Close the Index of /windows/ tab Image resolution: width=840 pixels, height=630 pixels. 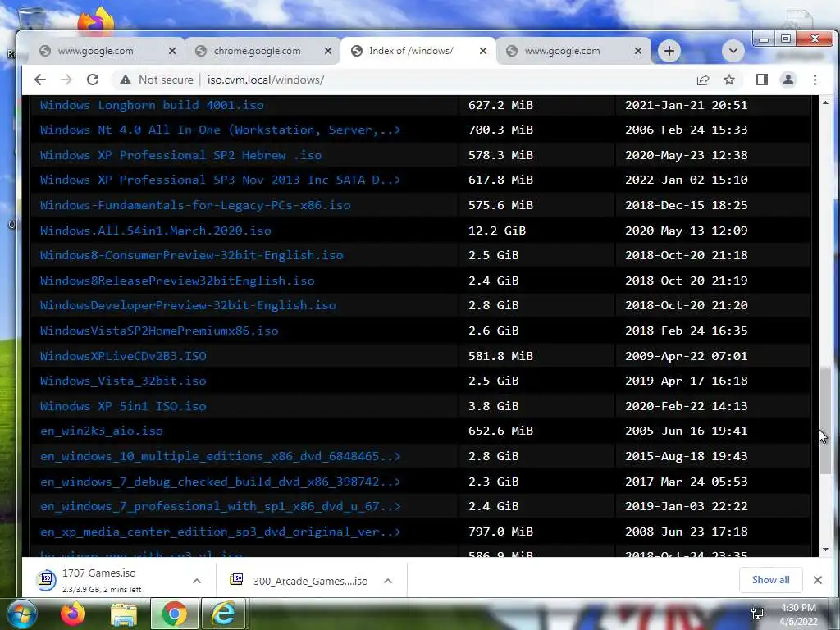pyautogui.click(x=482, y=51)
